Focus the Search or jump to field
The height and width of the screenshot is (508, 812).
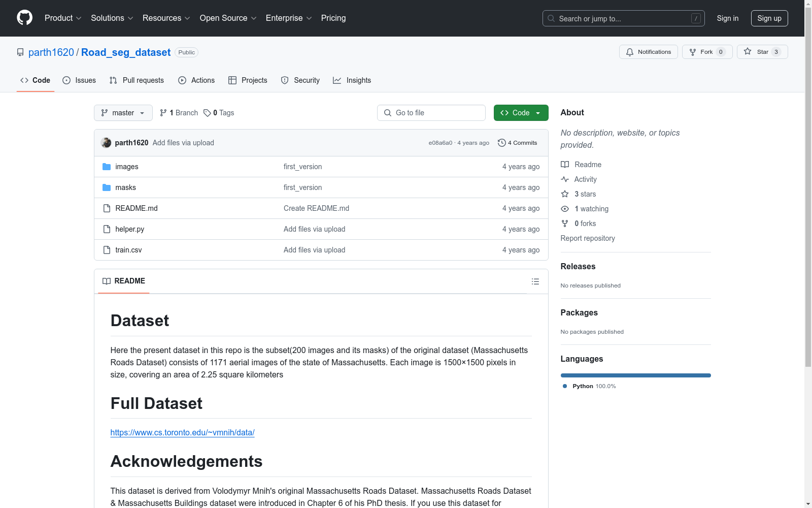624,18
